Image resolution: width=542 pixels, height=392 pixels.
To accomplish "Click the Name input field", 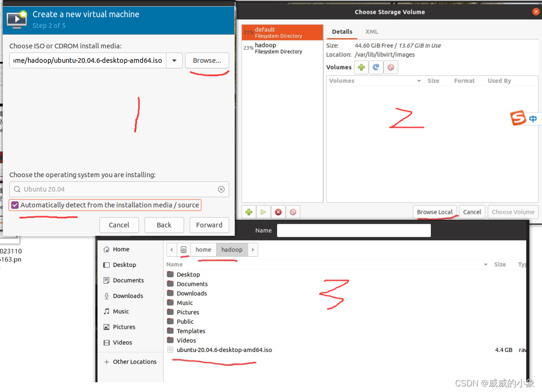I will [x=353, y=230].
